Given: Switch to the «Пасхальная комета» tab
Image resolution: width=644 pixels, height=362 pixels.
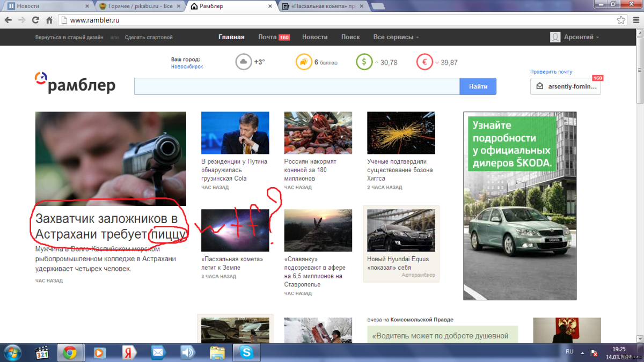Looking at the screenshot, I should [x=324, y=6].
